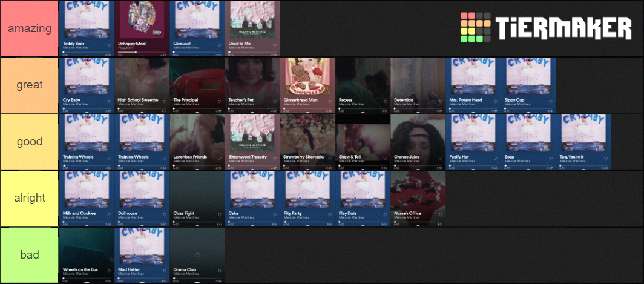644x284 pixels.
Task: Select the yellow 'alright' tier label
Action: (x=30, y=198)
